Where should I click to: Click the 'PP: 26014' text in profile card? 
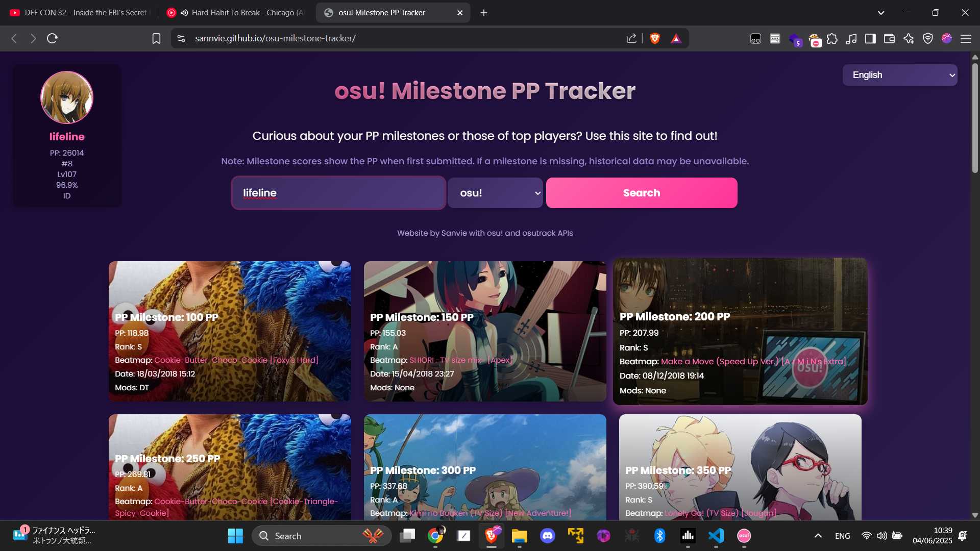pos(67,153)
